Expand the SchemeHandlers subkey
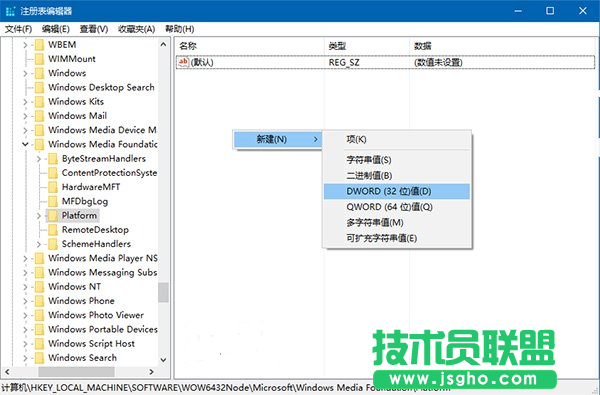 (x=39, y=244)
